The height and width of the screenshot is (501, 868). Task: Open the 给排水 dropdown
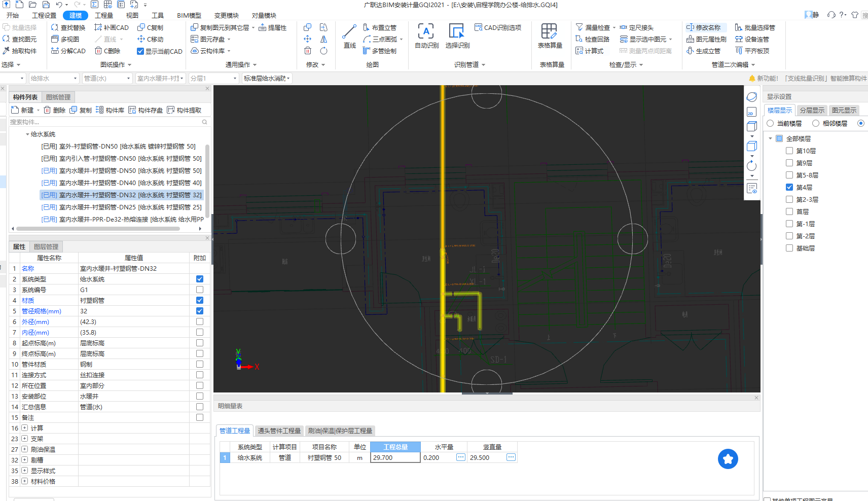[53, 78]
